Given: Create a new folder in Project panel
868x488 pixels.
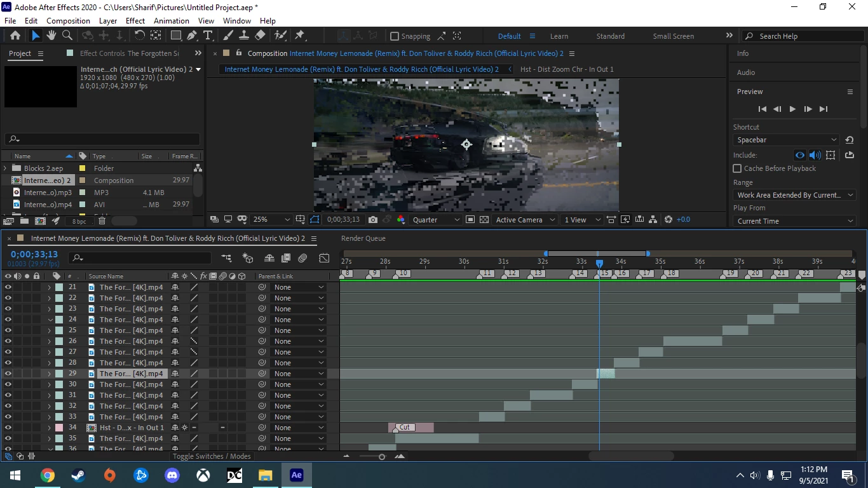Looking at the screenshot, I should click(24, 221).
